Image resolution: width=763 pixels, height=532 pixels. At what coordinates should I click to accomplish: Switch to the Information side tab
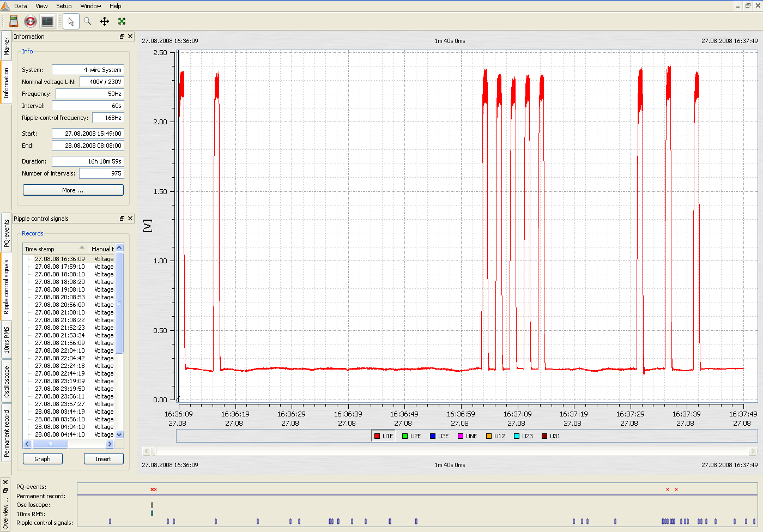6,82
